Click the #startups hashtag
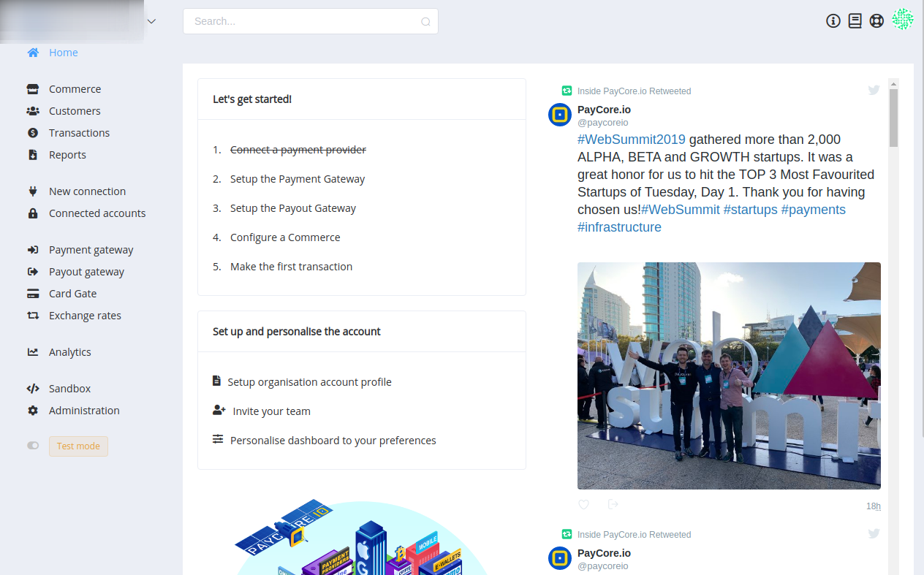This screenshot has width=924, height=575. pos(751,210)
